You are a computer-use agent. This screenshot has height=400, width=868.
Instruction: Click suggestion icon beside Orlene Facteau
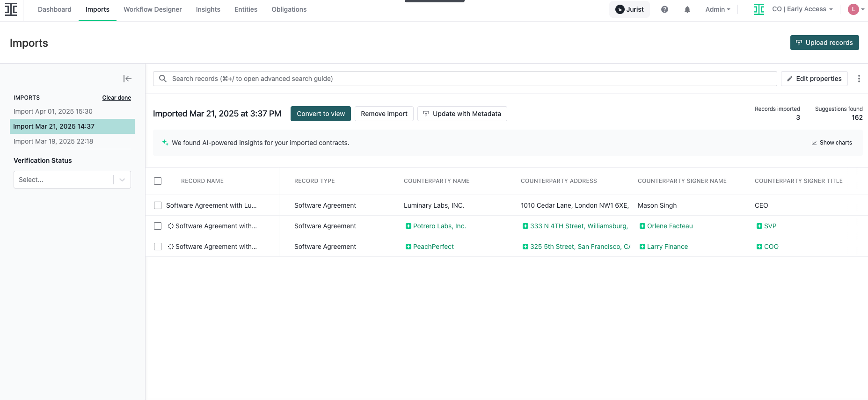pyautogui.click(x=642, y=226)
